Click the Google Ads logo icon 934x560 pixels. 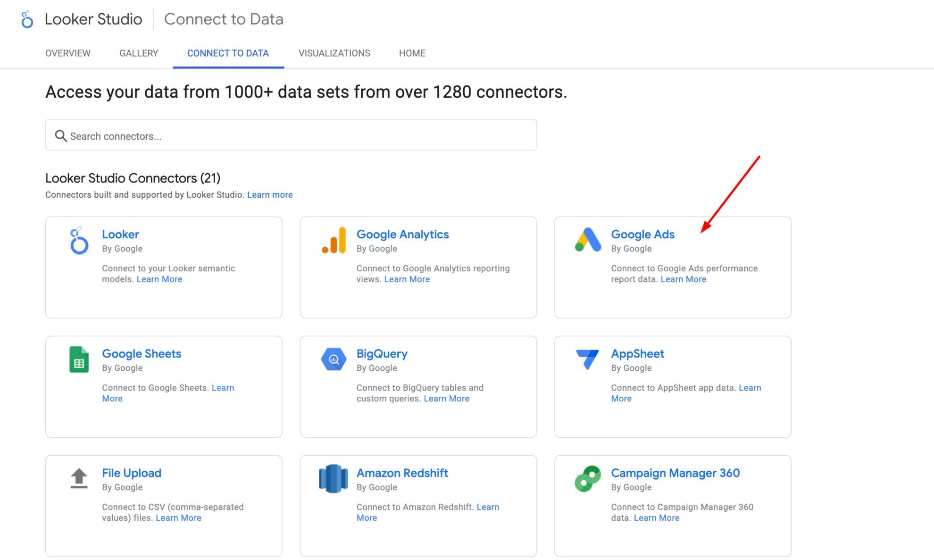pyautogui.click(x=588, y=240)
